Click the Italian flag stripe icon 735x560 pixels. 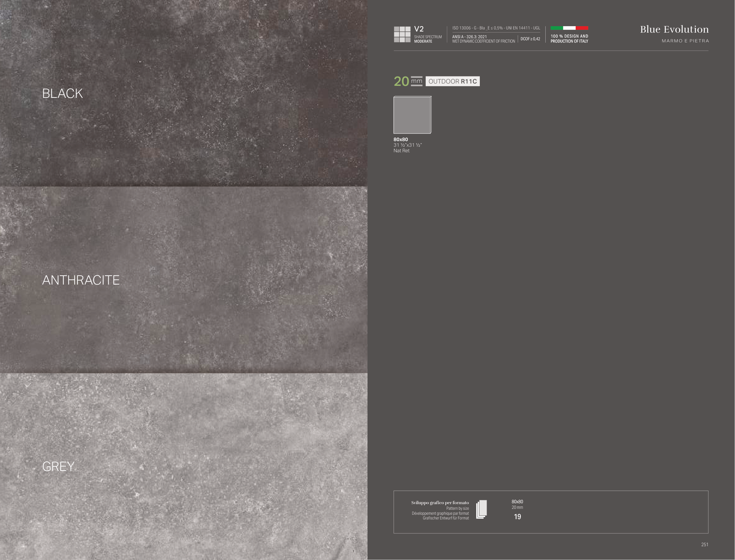(x=569, y=28)
